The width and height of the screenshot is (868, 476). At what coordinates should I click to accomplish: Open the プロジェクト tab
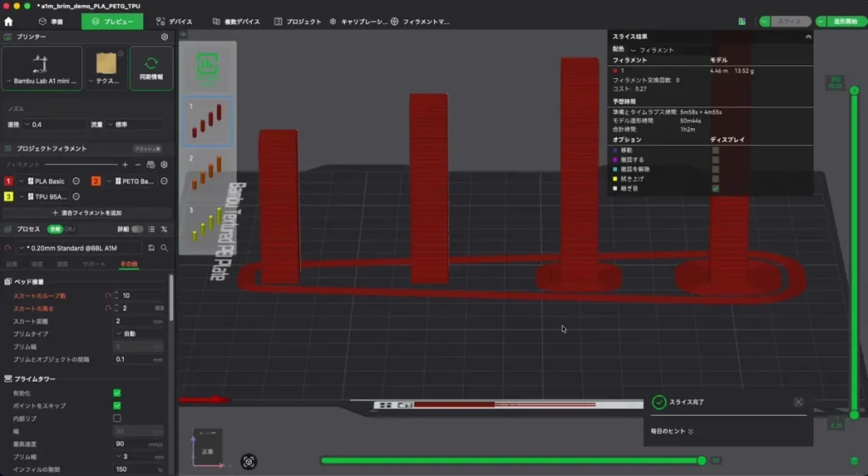pos(298,21)
